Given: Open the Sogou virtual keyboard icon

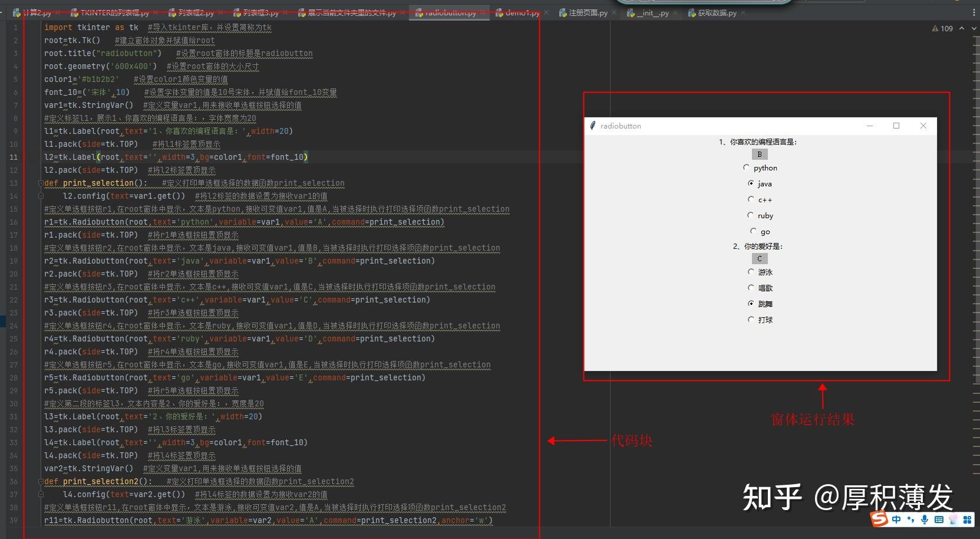Looking at the screenshot, I should pos(939,519).
